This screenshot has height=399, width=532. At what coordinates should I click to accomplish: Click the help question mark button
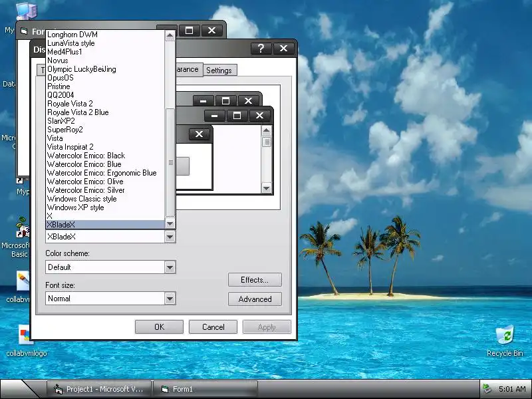[x=261, y=49]
